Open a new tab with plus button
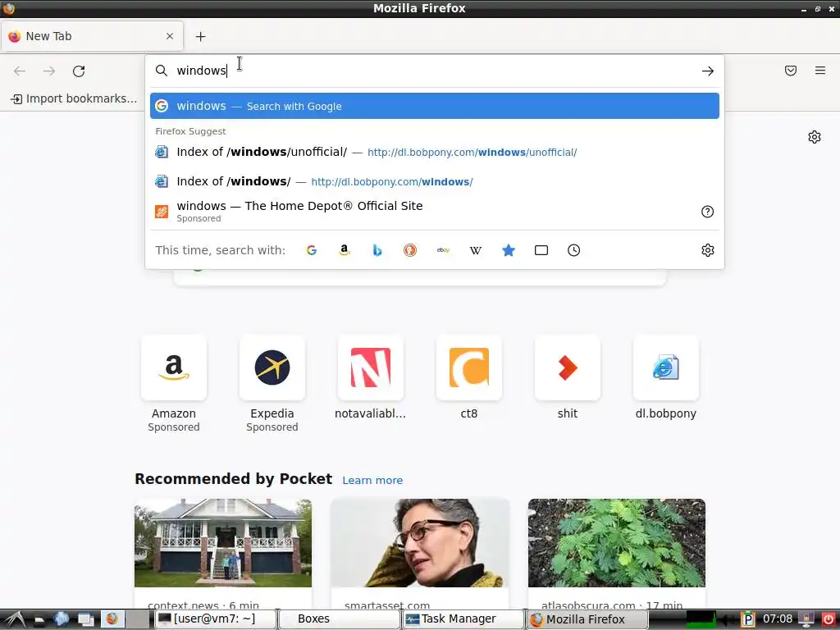 click(x=200, y=36)
